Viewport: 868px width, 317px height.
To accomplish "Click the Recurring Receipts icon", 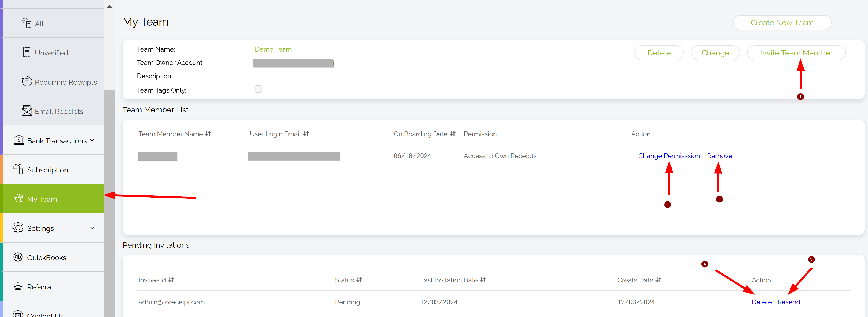I will tap(27, 82).
